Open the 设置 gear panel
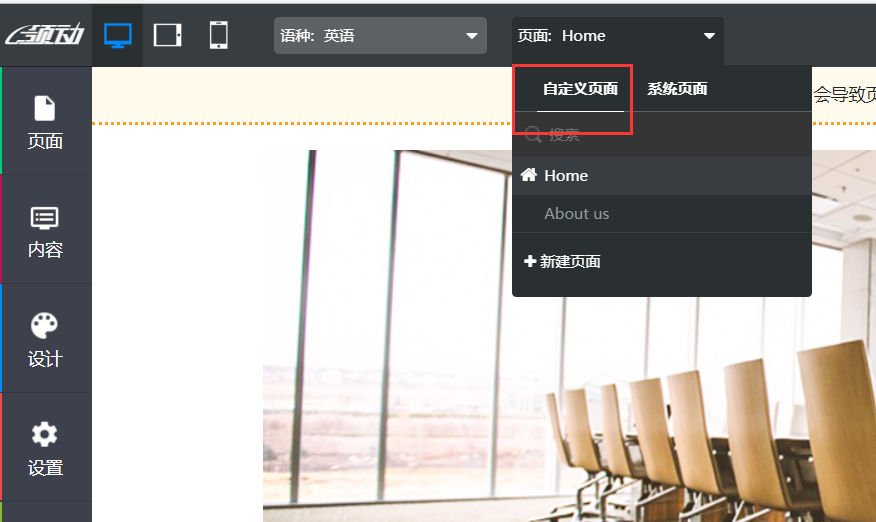 coord(46,448)
